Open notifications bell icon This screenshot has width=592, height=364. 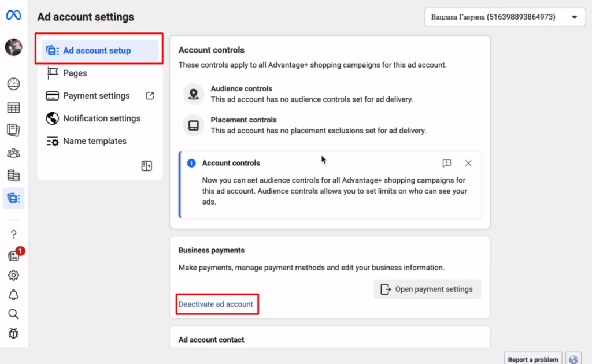[x=13, y=295]
